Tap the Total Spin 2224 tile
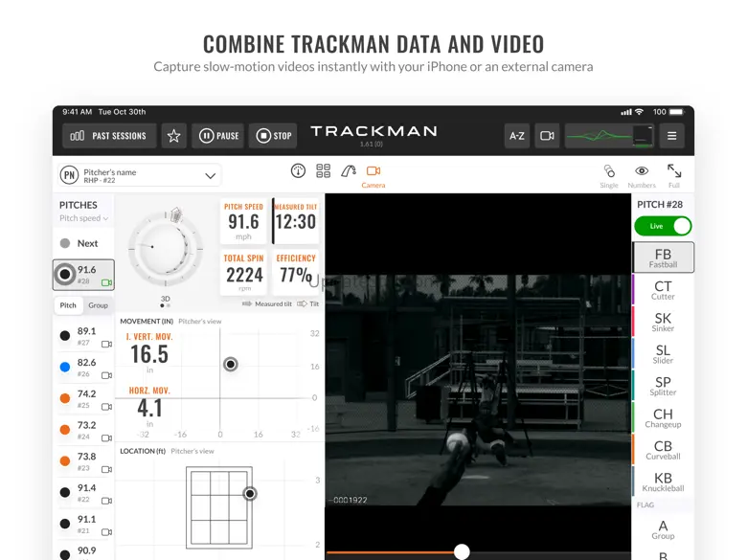The height and width of the screenshot is (560, 747). coord(243,272)
